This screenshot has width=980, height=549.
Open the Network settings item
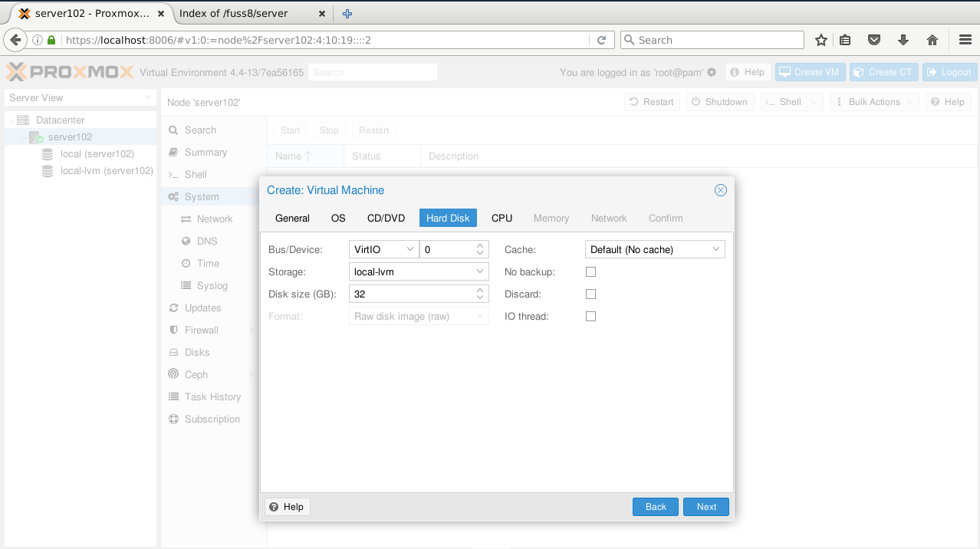tap(215, 219)
